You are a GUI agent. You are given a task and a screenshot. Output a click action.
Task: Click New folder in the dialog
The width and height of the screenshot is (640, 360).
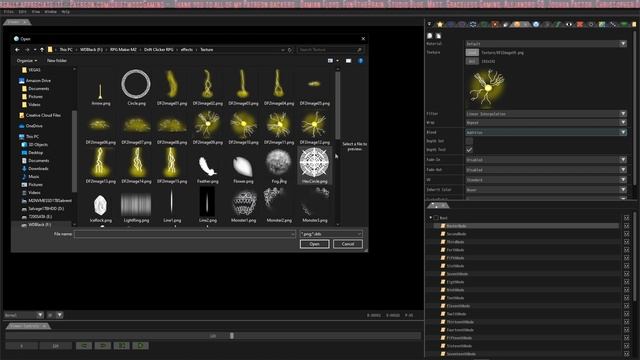click(x=57, y=60)
